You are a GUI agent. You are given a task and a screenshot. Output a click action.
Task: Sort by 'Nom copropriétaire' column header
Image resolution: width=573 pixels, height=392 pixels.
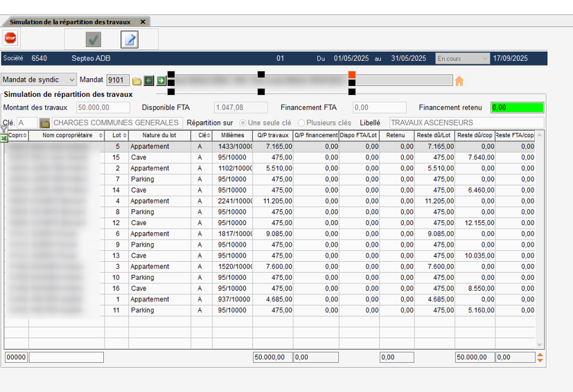click(67, 136)
